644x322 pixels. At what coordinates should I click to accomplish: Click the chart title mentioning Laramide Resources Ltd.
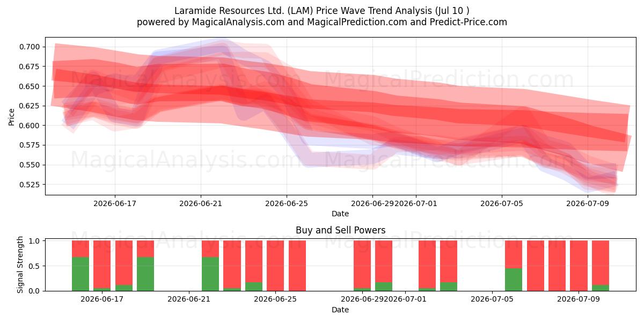[322, 11]
